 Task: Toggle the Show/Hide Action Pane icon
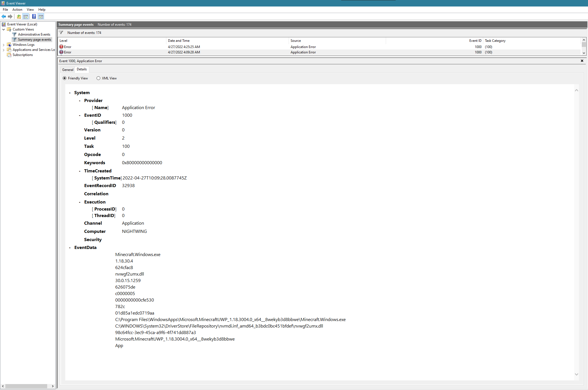point(41,16)
